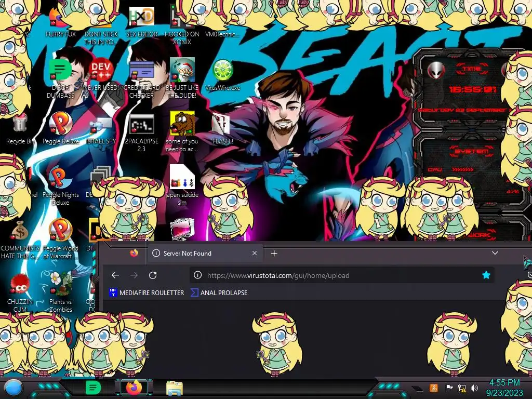Click the virustotal.com address bar

click(x=342, y=275)
